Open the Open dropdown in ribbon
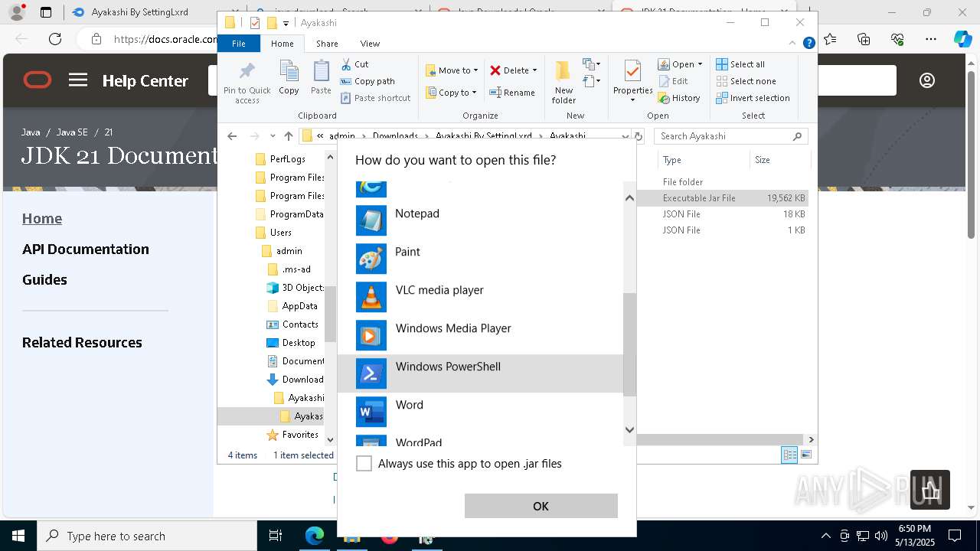The width and height of the screenshot is (980, 551). pyautogui.click(x=680, y=64)
